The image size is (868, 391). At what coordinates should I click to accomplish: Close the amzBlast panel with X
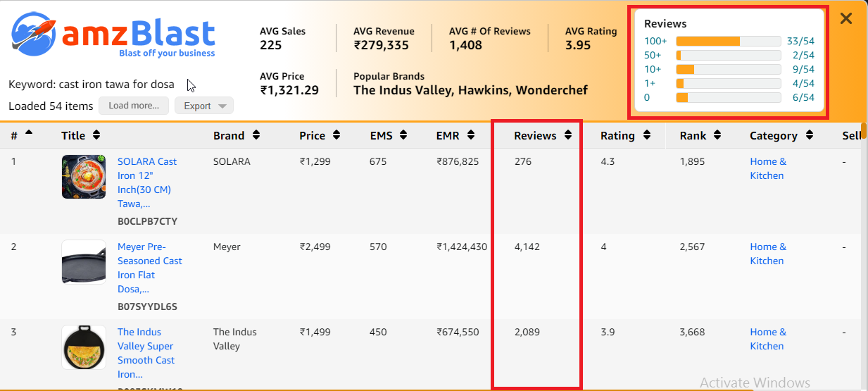[846, 19]
